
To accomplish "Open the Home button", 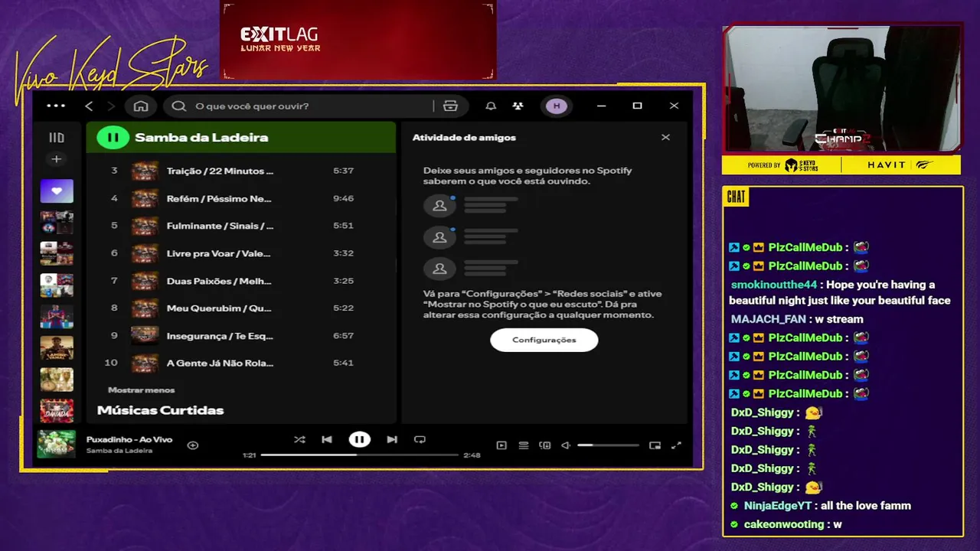I will pos(141,106).
